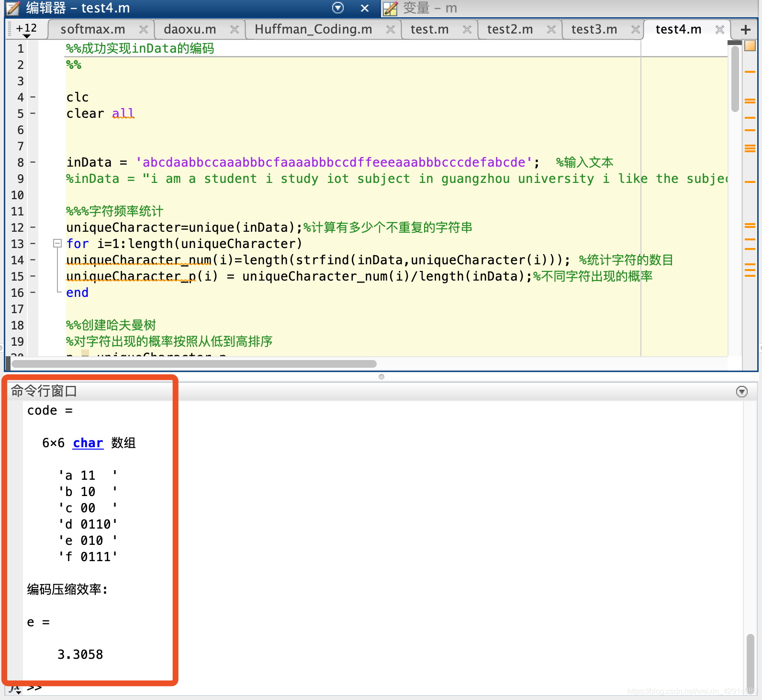This screenshot has width=762, height=700.
Task: Open the test3.m tab
Action: tap(594, 29)
